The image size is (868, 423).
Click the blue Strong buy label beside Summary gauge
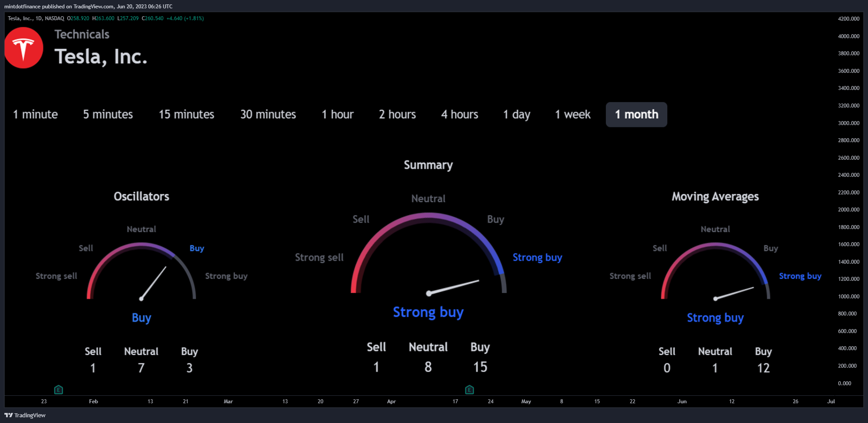point(537,258)
